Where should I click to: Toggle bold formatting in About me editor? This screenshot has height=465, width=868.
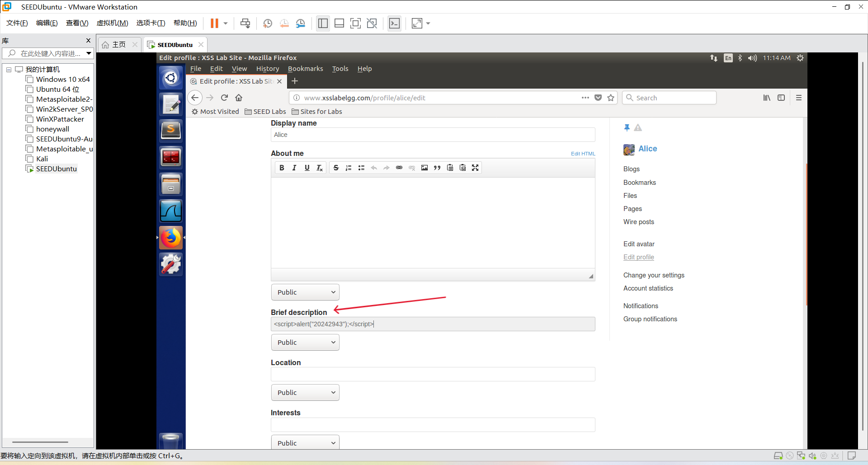click(282, 168)
